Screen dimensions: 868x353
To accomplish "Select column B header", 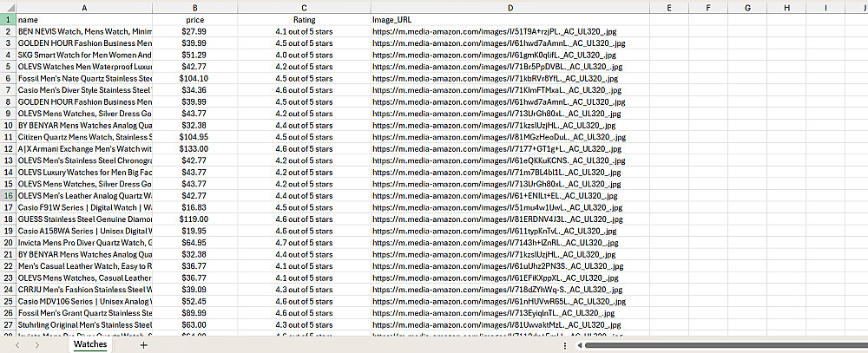I will (194, 8).
